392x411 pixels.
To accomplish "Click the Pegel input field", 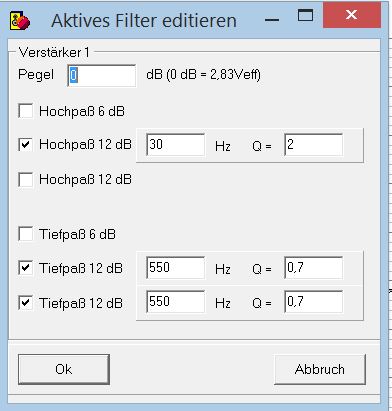I will click(102, 76).
